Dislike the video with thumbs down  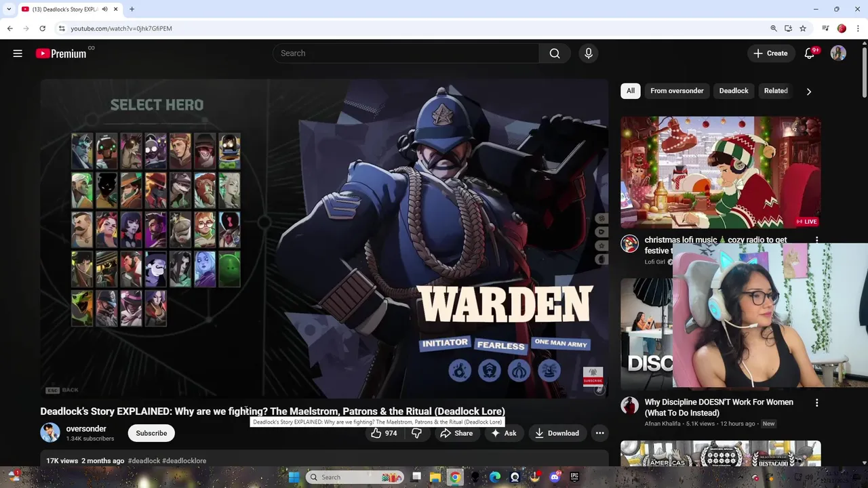(x=416, y=433)
